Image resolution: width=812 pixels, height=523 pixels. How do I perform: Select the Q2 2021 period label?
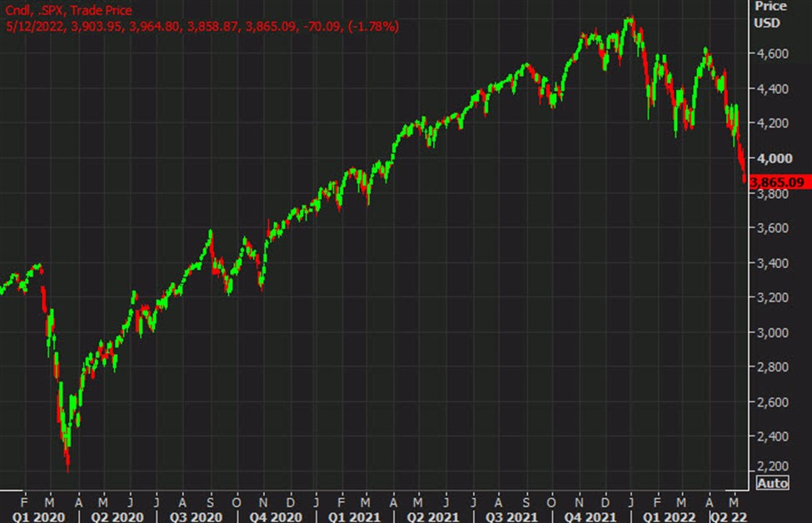coord(432,516)
